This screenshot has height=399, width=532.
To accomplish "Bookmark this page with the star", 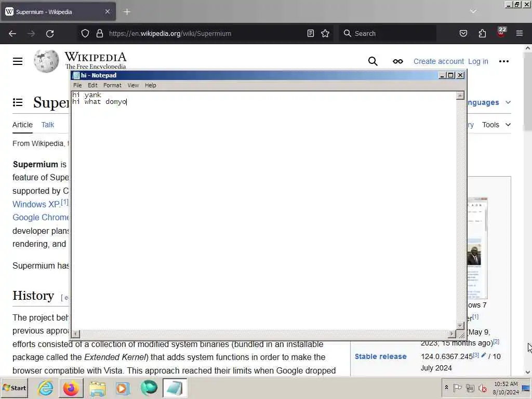I will 325,33.
